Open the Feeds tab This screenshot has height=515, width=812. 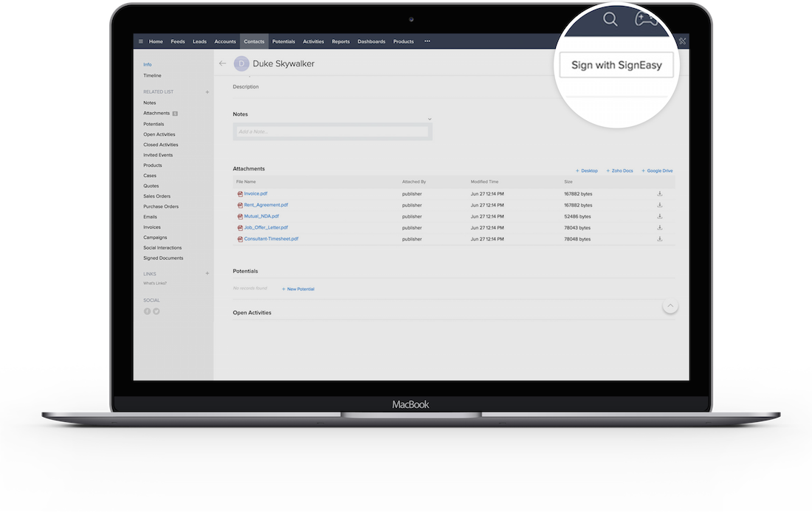point(178,41)
